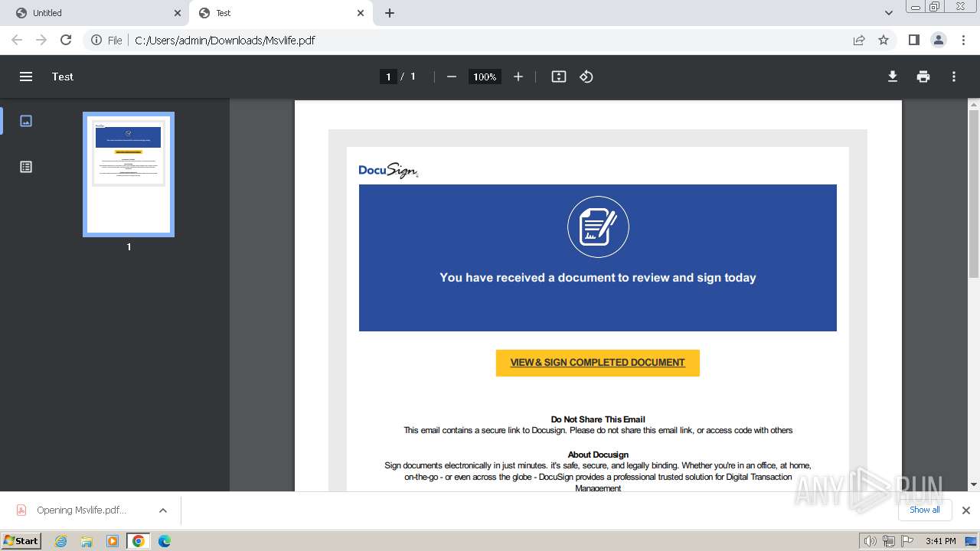This screenshot has width=980, height=551.
Task: Click the 'About Docusign' heading
Action: pyautogui.click(x=598, y=455)
